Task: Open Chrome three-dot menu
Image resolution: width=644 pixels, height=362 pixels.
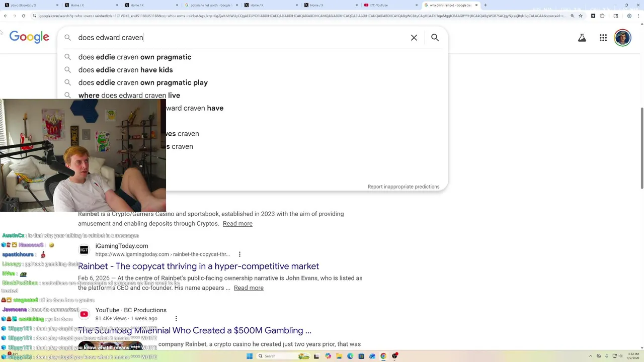Action: (x=638, y=16)
